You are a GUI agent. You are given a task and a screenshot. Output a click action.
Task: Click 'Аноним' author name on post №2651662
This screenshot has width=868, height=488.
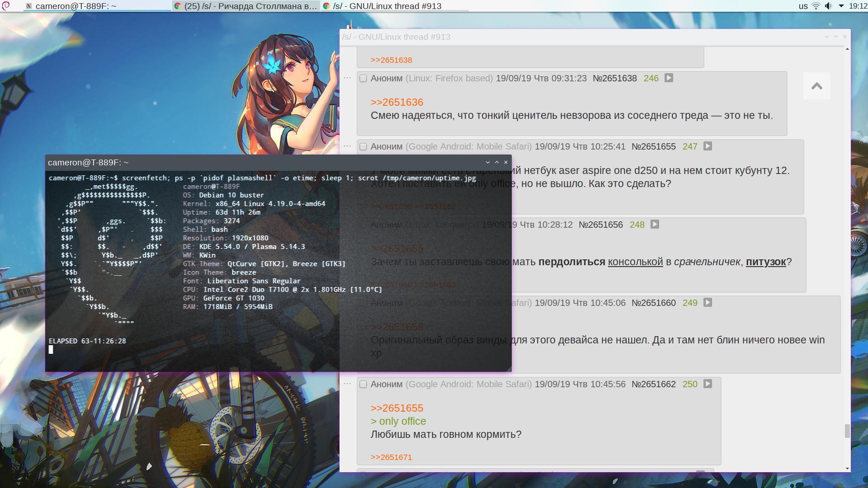click(387, 384)
